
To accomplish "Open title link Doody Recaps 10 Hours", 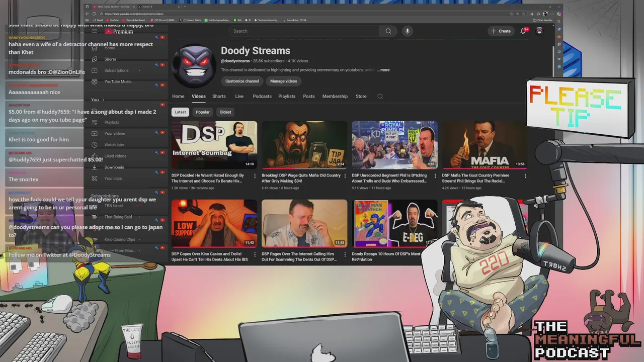I will (x=386, y=256).
